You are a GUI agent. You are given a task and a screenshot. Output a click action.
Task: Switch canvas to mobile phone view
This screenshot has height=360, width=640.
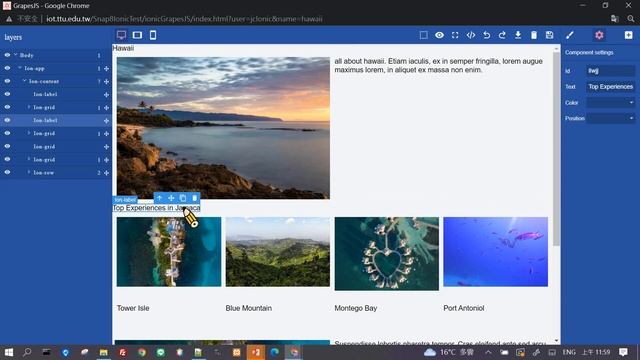click(x=153, y=35)
